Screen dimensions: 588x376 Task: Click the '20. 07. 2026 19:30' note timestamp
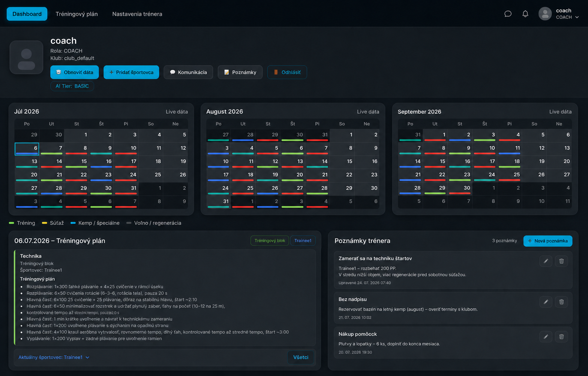355,352
